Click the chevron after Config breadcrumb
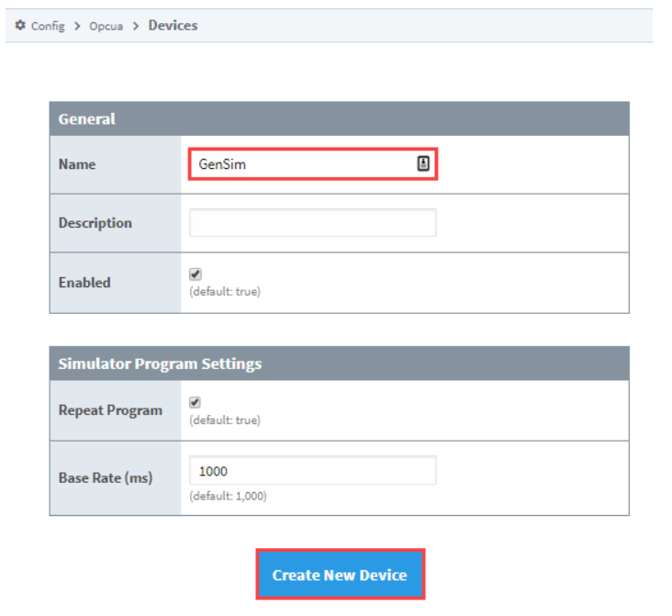 tap(77, 26)
